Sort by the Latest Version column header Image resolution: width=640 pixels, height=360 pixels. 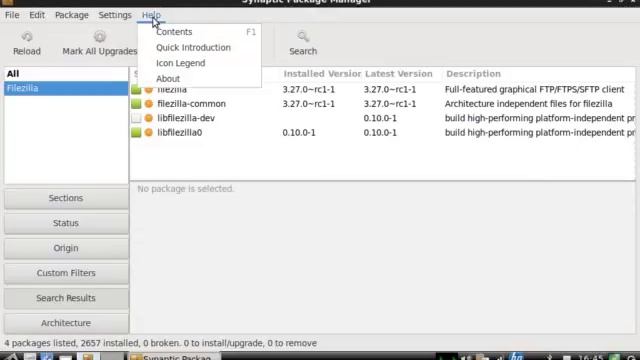coord(399,74)
